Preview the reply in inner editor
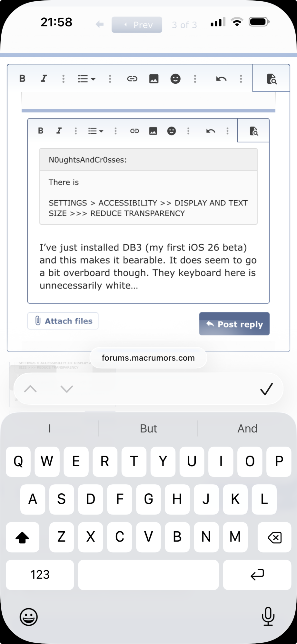The height and width of the screenshot is (644, 297). pyautogui.click(x=254, y=131)
